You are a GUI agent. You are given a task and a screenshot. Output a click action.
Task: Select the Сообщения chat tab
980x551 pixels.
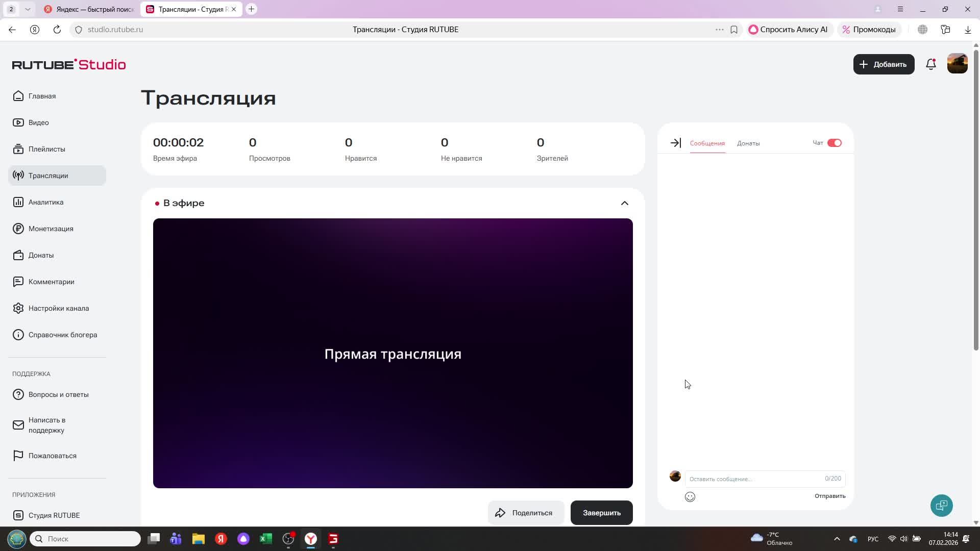[707, 143]
